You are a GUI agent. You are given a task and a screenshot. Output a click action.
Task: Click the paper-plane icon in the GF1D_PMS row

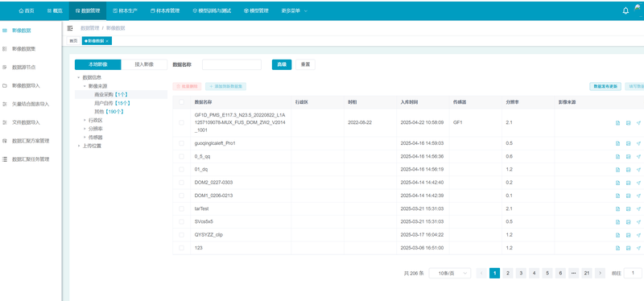click(638, 123)
